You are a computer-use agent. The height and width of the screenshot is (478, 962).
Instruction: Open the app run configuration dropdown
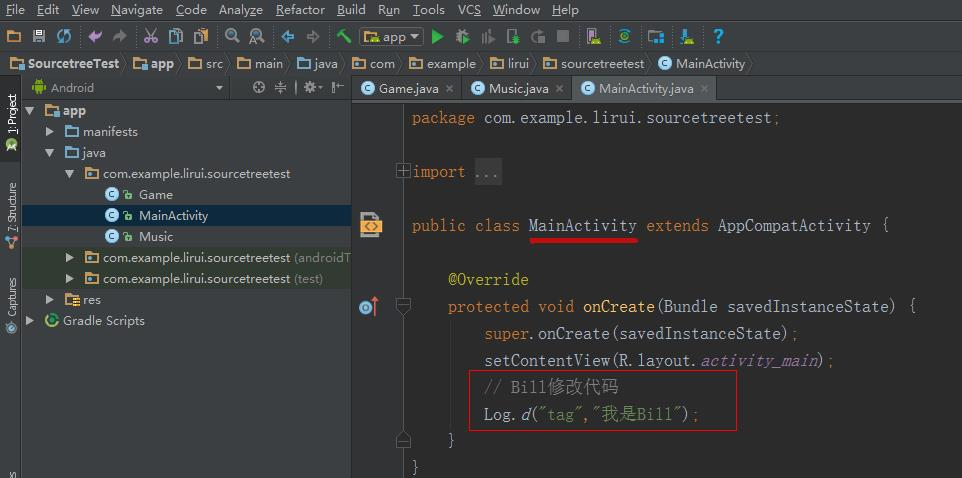click(391, 37)
